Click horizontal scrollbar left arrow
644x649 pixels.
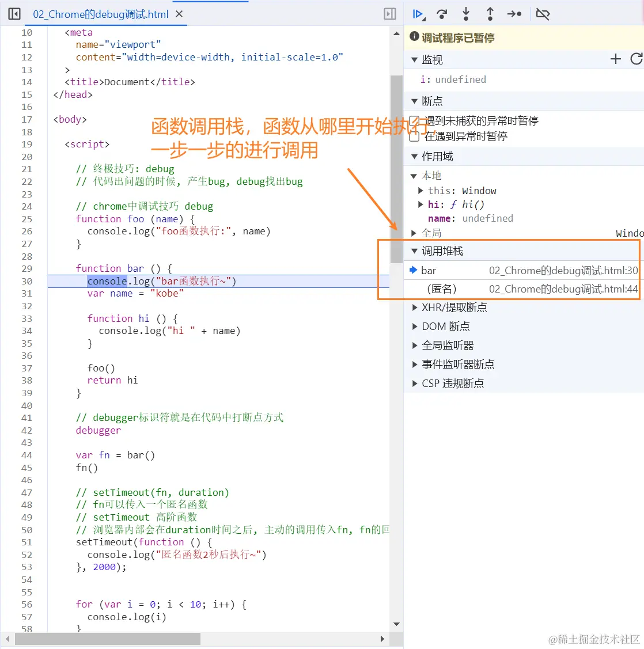pos(7,639)
